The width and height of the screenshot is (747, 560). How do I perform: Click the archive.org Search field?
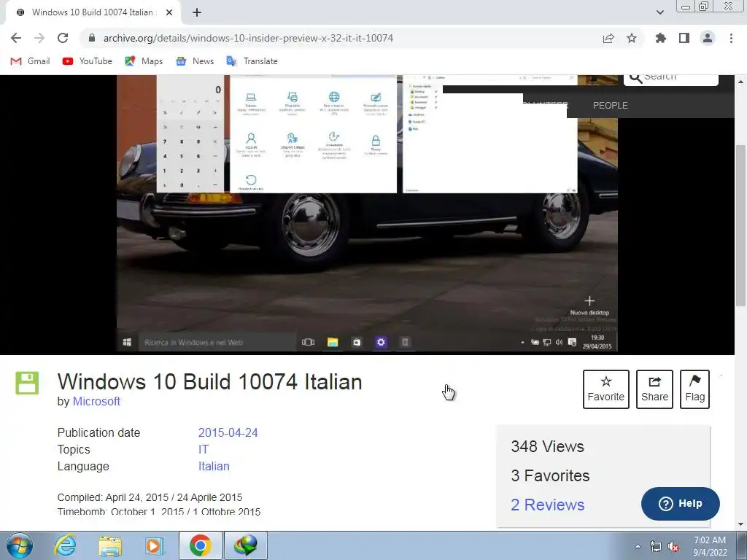pos(671,79)
